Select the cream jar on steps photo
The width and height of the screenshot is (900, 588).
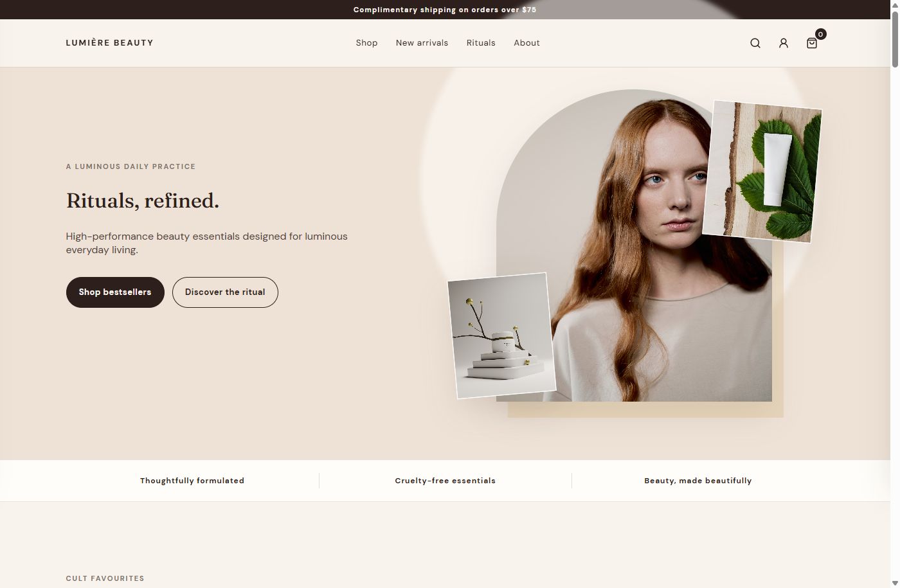[501, 335]
